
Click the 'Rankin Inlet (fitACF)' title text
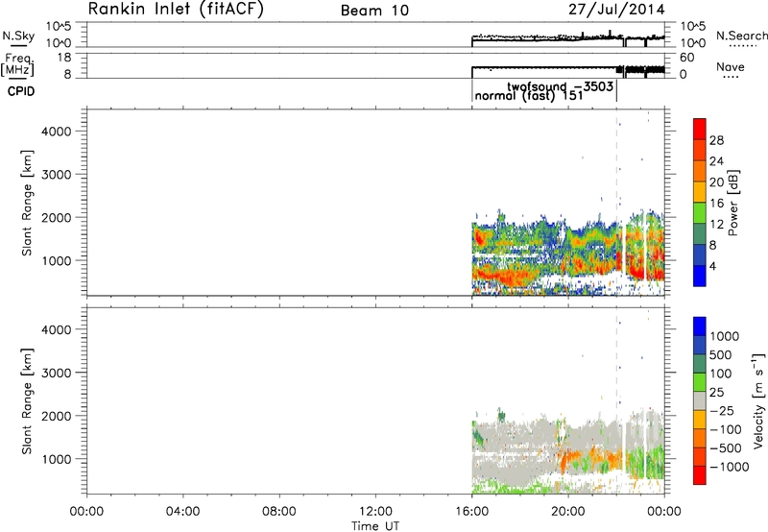(176, 9)
